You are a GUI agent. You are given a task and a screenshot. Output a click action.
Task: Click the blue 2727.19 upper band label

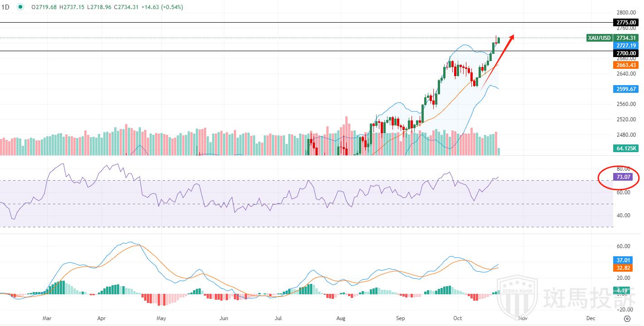coord(625,46)
